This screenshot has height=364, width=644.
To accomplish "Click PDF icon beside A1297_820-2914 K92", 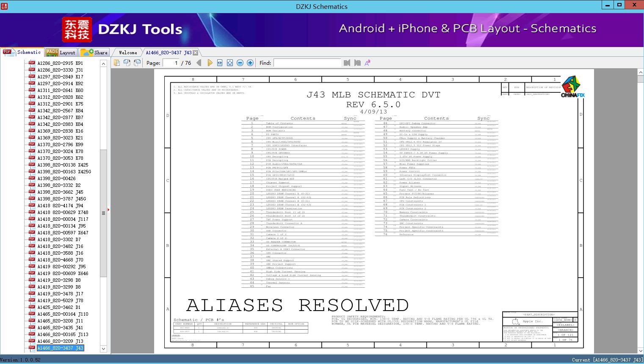I will (32, 83).
